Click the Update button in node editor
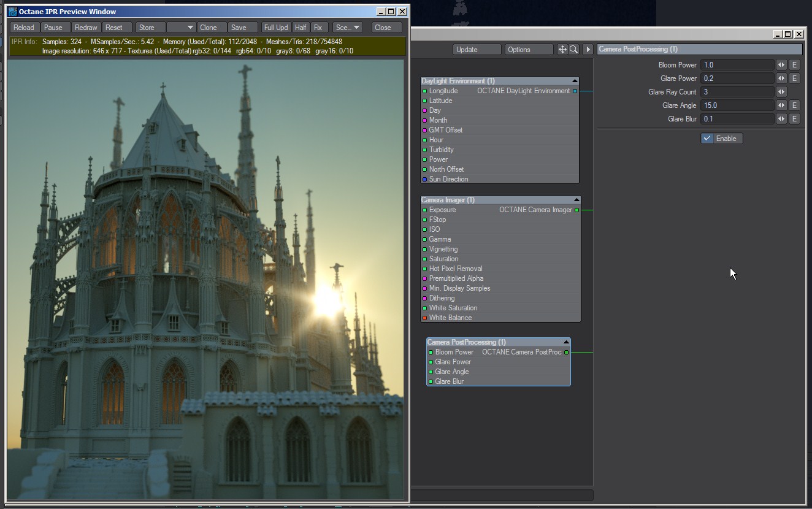The image size is (812, 509). click(x=477, y=50)
